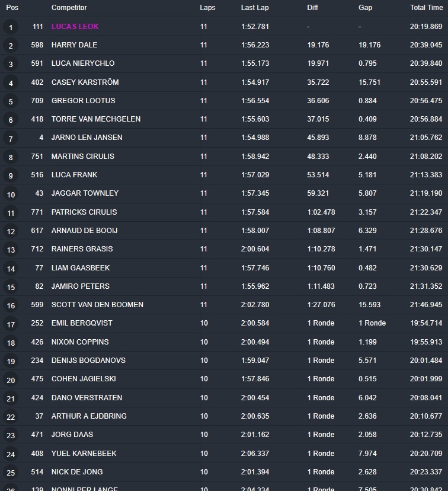Open competitor Harry Dale's entry
The image size is (448, 491).
(x=74, y=45)
